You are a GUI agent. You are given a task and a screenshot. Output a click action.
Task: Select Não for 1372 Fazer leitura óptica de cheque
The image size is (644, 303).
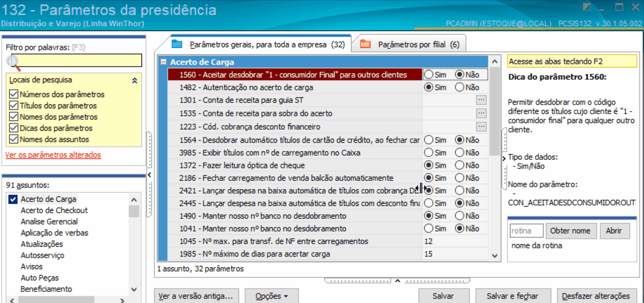(460, 165)
